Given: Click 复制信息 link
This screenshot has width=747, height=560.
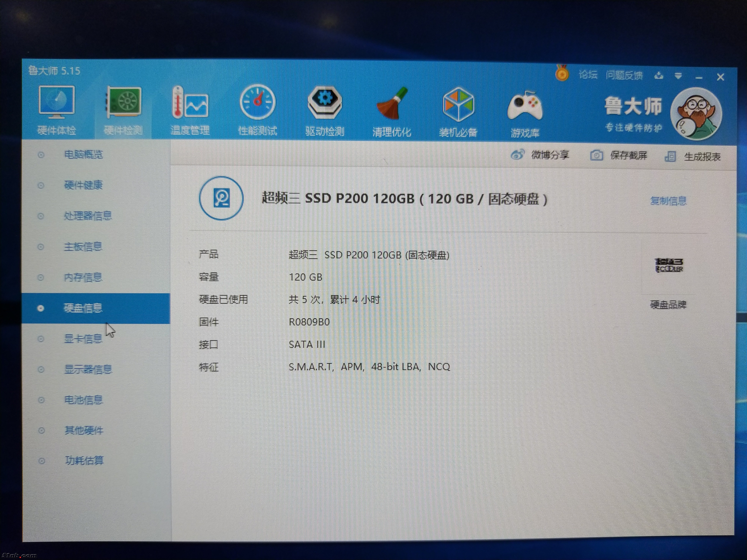Looking at the screenshot, I should pos(668,201).
